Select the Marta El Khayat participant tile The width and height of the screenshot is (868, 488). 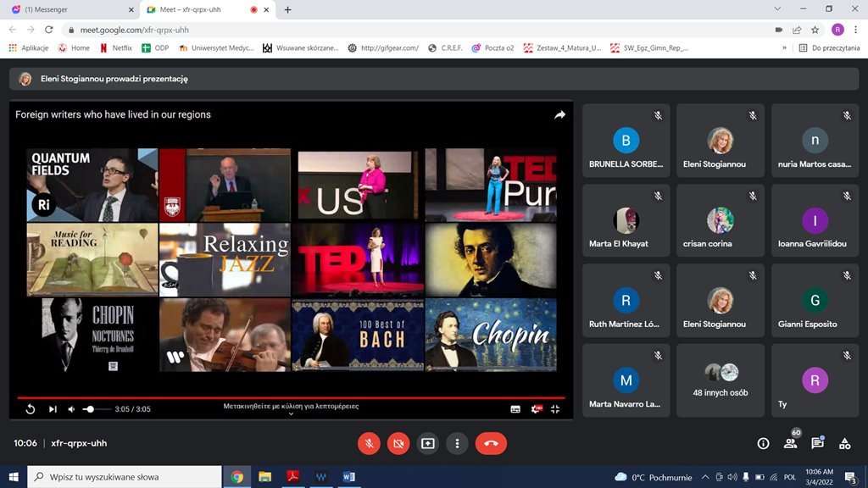[626, 220]
